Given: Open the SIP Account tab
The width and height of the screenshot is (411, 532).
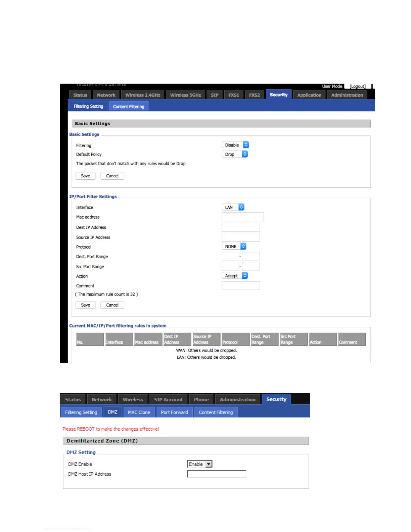Looking at the screenshot, I should click(x=169, y=399).
